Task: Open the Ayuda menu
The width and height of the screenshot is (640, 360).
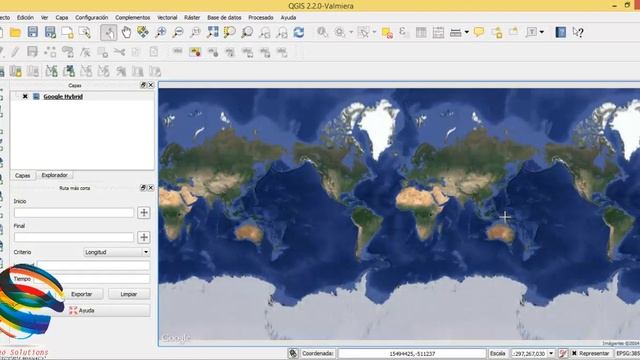Action: tap(288, 18)
